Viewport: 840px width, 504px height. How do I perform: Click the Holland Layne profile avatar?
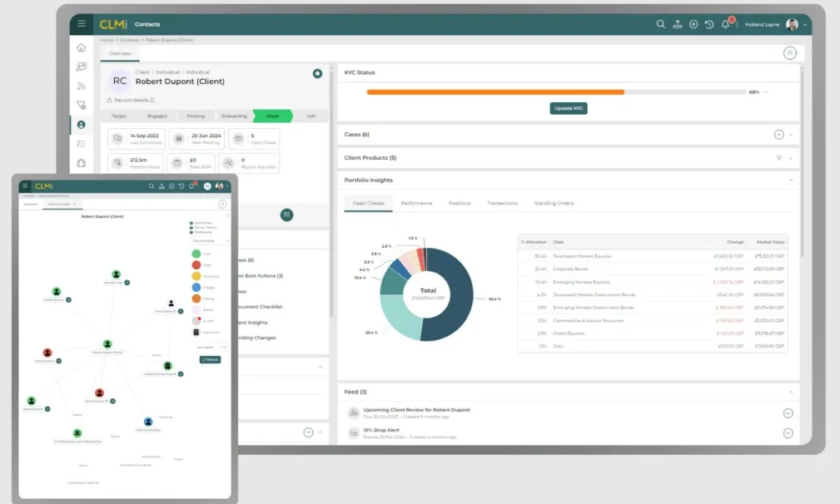792,24
